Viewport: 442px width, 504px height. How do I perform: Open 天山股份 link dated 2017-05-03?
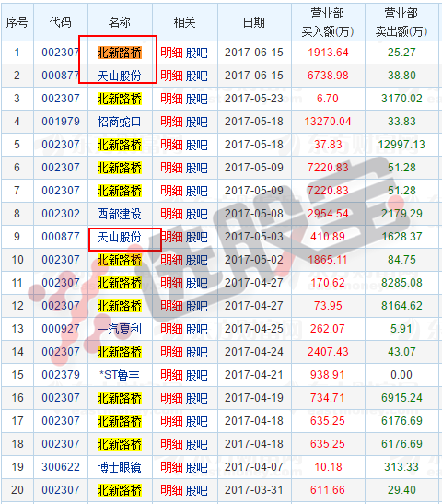click(x=119, y=237)
